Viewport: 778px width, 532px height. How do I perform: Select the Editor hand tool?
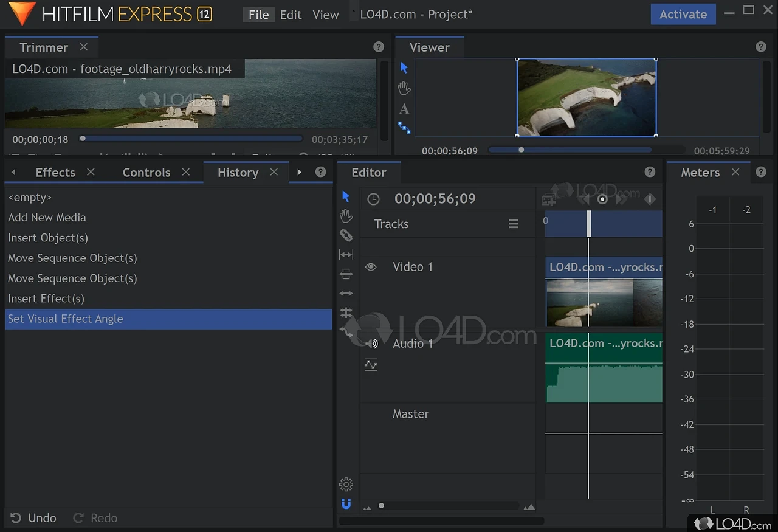[x=346, y=216]
